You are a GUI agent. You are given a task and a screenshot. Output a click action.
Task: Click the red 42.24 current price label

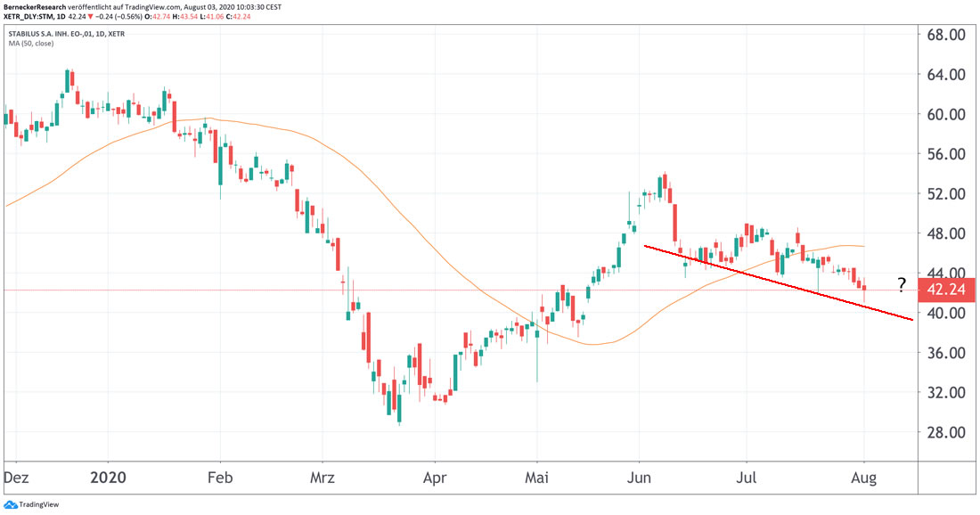(949, 289)
